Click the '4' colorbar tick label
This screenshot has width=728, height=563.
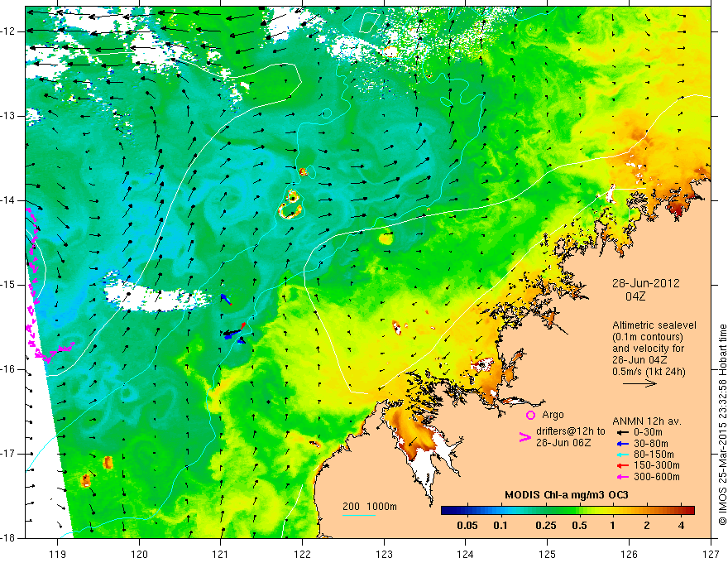pyautogui.click(x=681, y=526)
